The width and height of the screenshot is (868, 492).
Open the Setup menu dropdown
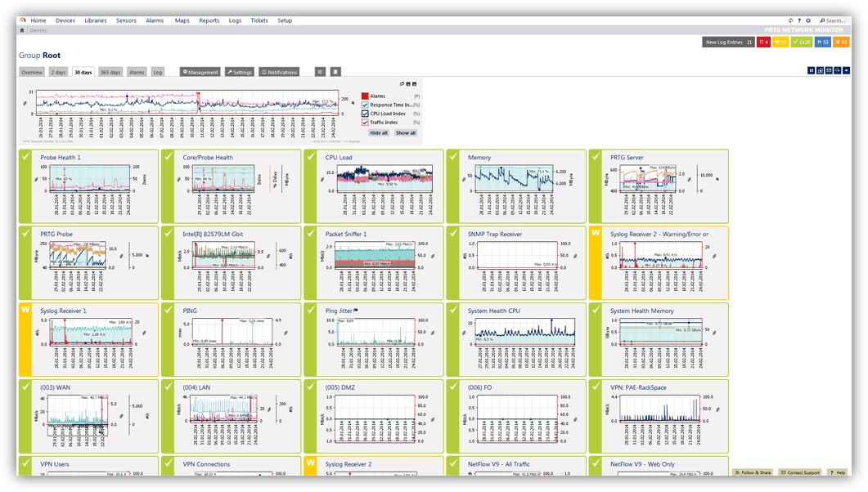click(x=285, y=20)
